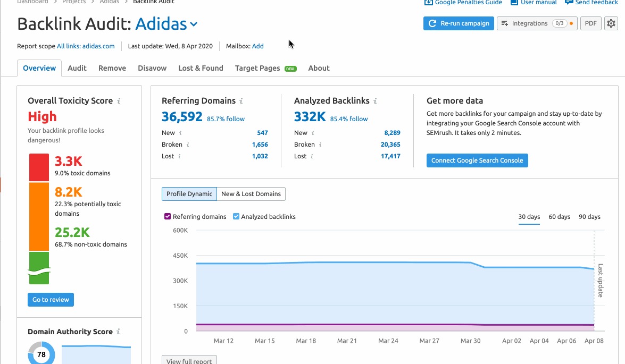625x364 pixels.
Task: Click the 17,417 lost backlinks value
Action: [x=390, y=156]
